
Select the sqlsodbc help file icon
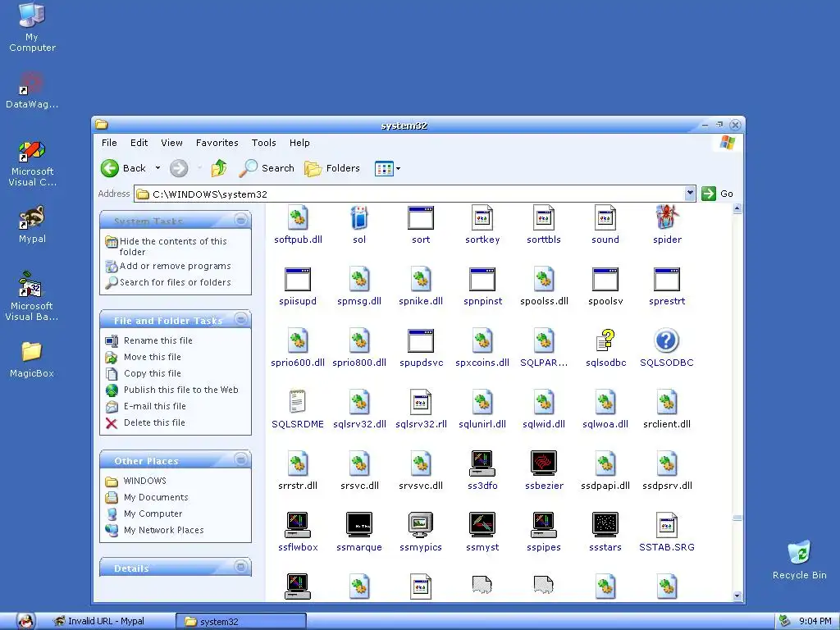click(x=605, y=340)
